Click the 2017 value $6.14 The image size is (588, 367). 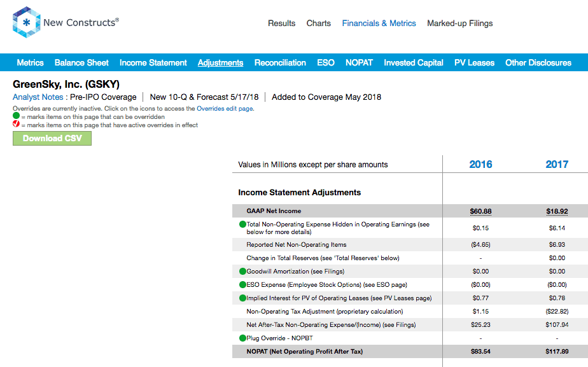coord(557,228)
